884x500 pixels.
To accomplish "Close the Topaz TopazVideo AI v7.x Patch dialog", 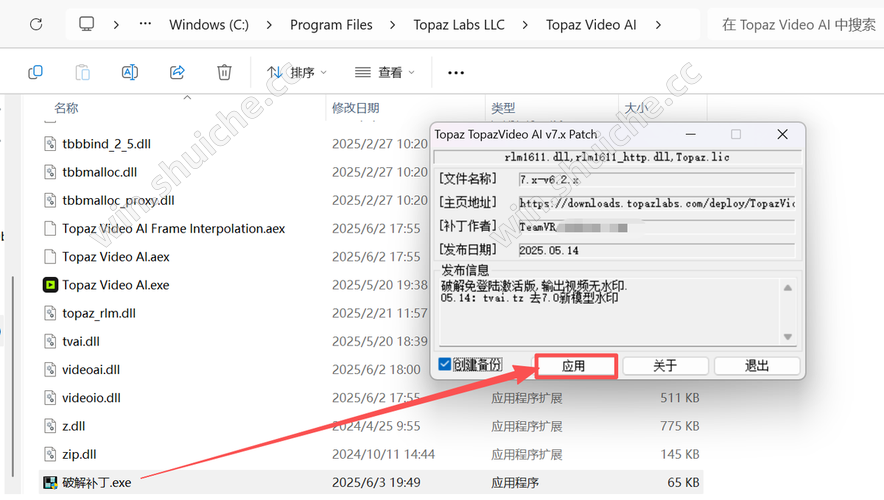I will (783, 134).
